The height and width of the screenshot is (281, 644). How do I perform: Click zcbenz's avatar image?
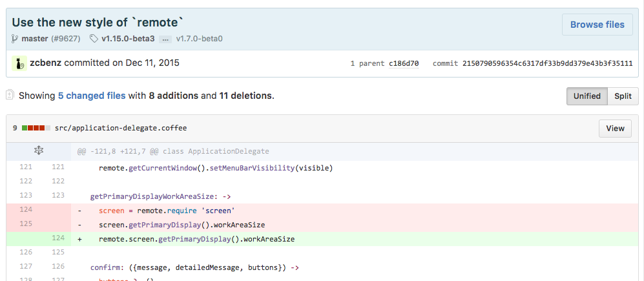coord(19,63)
